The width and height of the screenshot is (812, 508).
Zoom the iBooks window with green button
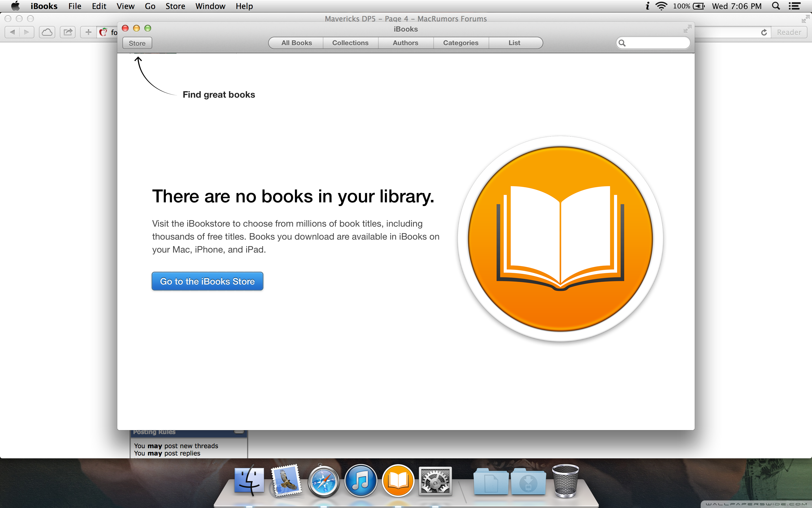148,28
